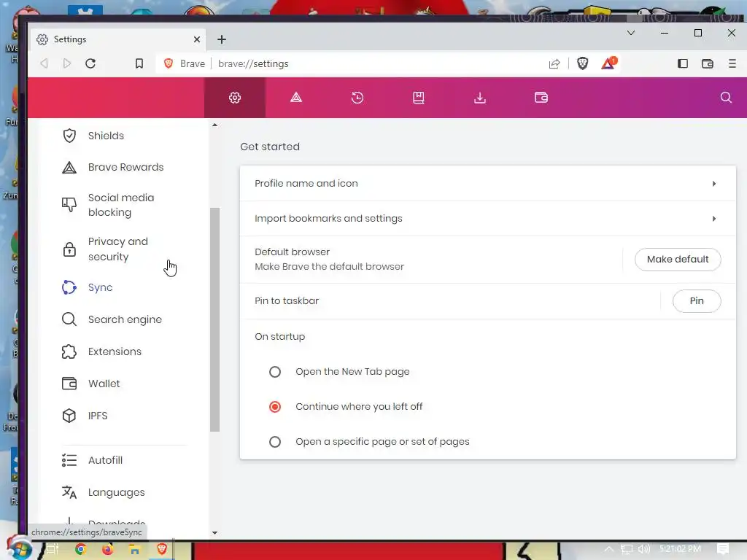The width and height of the screenshot is (747, 560).
Task: Click sidebar scrollbar up arrow
Action: tap(215, 125)
